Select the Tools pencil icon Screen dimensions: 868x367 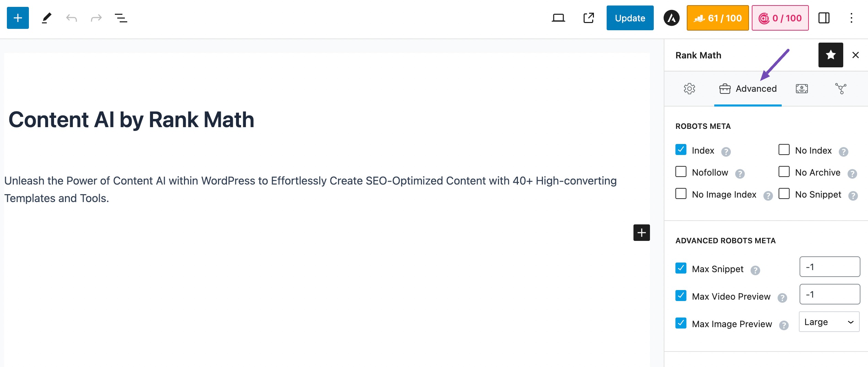(46, 18)
